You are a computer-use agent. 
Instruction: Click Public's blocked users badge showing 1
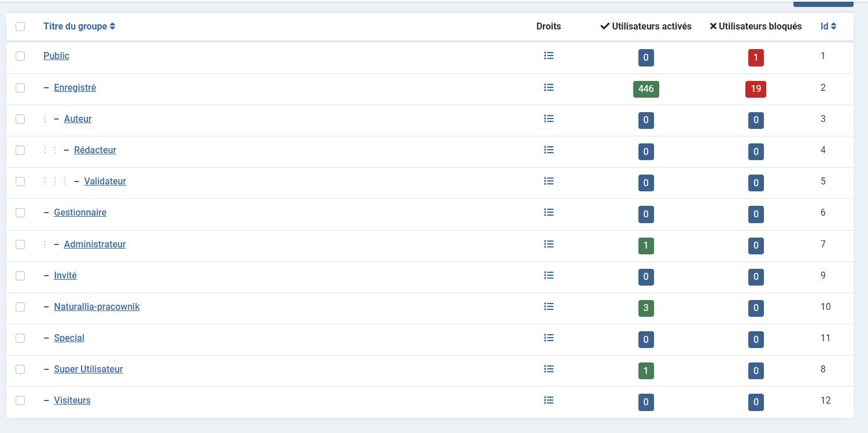(x=756, y=57)
